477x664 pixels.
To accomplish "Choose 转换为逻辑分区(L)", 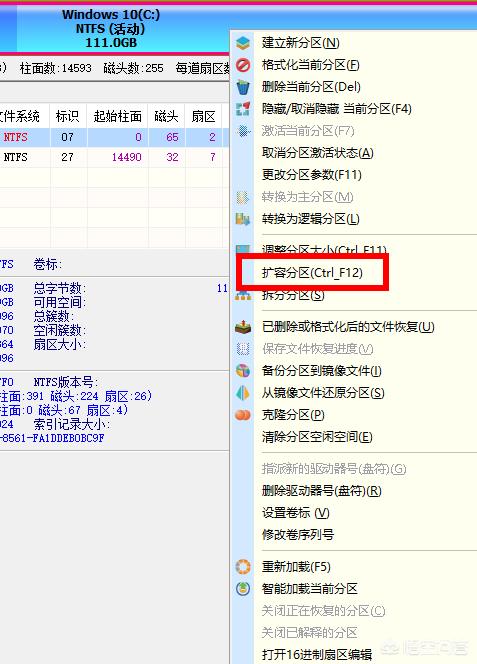I will tap(311, 219).
